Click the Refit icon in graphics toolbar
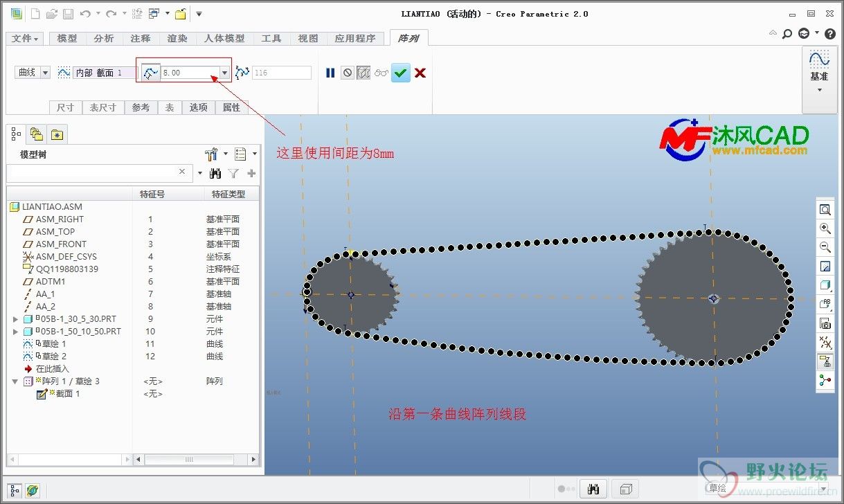The image size is (844, 504). 825,209
